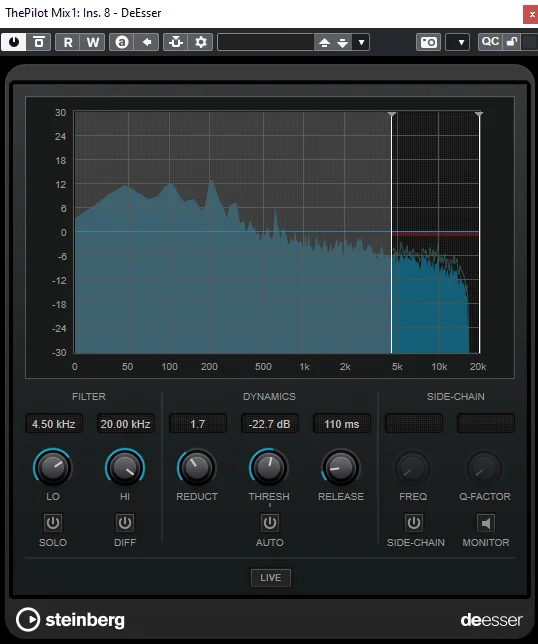Open the QC quick controls button
The height and width of the screenshot is (644, 538).
[490, 42]
